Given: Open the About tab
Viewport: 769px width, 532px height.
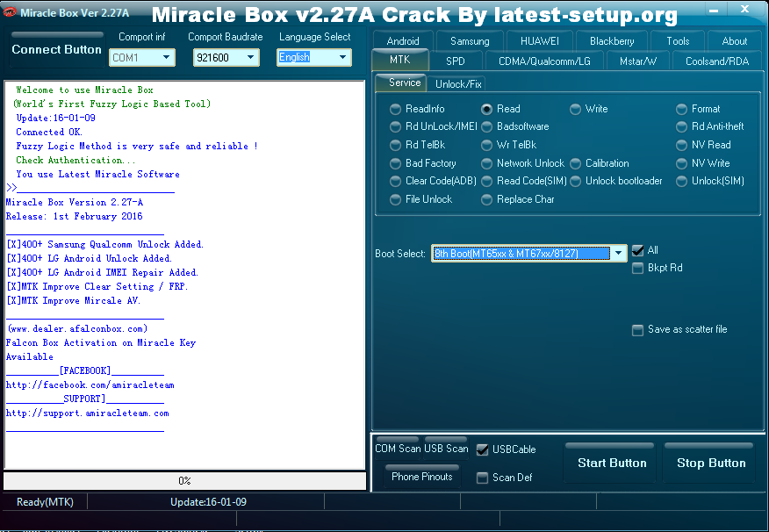Looking at the screenshot, I should (734, 40).
